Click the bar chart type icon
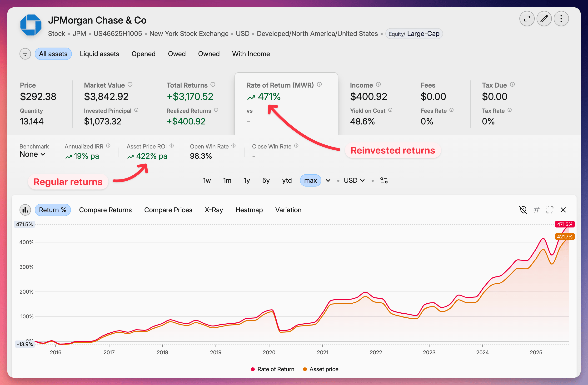Image resolution: width=588 pixels, height=385 pixels. coord(25,210)
